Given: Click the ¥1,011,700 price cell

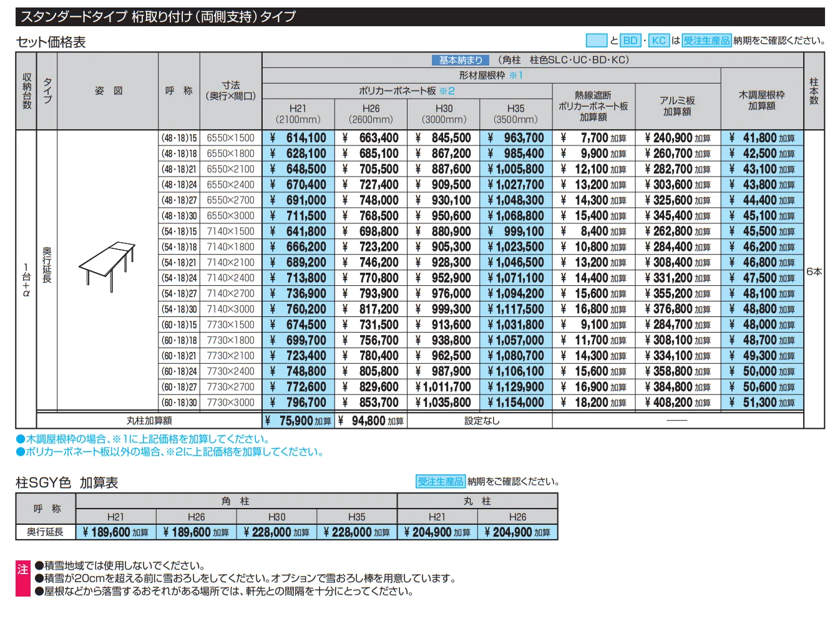Looking at the screenshot, I should [444, 387].
